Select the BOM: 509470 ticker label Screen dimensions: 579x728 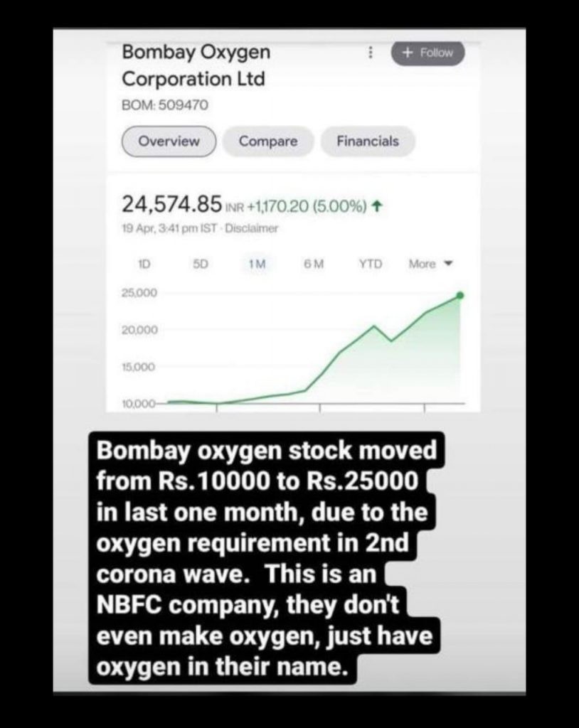165,105
